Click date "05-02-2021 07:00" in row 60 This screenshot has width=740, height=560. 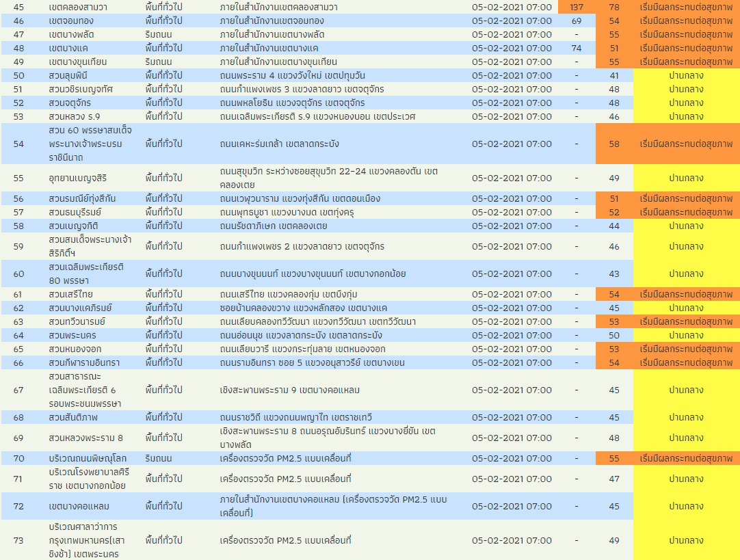click(x=512, y=274)
